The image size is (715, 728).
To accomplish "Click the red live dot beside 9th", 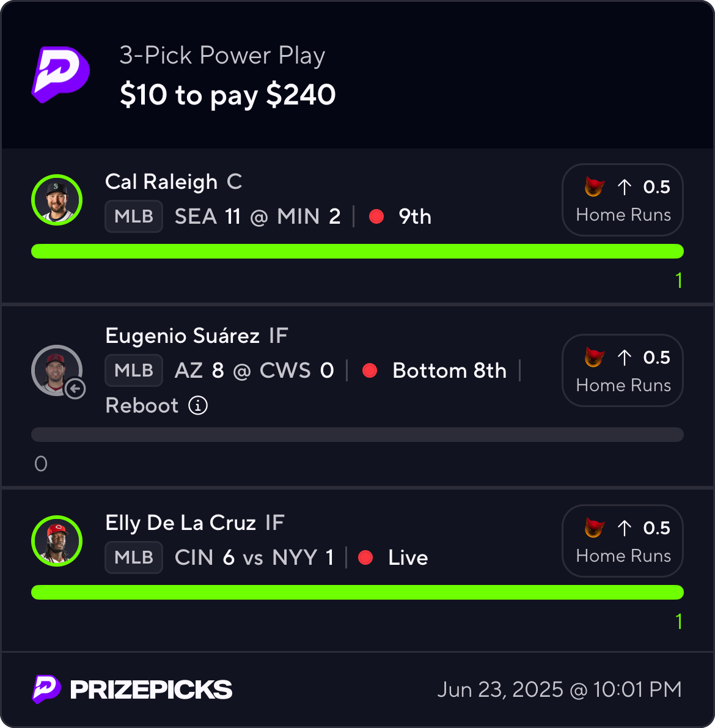I will tap(376, 216).
